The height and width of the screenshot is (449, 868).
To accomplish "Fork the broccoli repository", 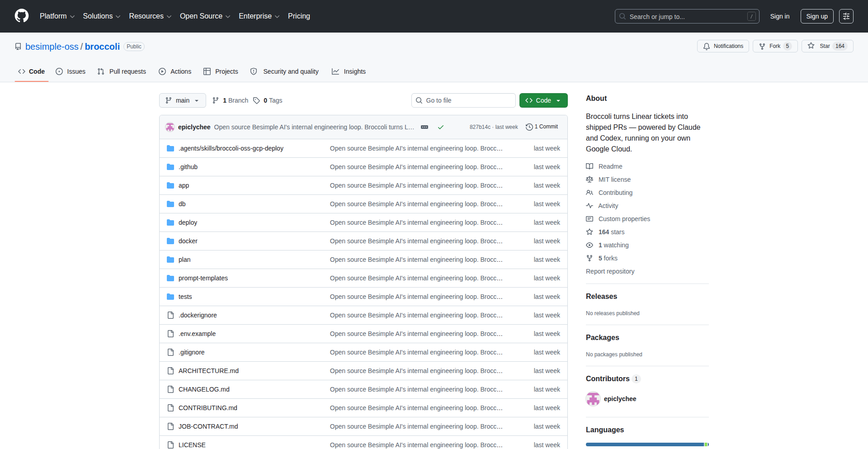I will coord(775,46).
